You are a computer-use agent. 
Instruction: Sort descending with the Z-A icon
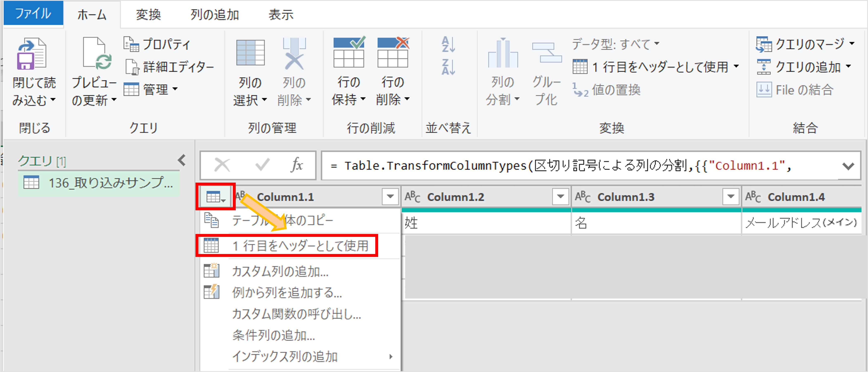point(449,67)
